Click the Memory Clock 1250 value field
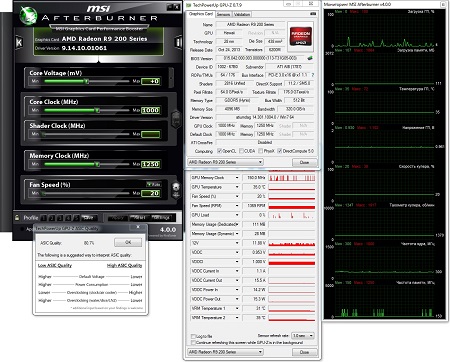 tap(151, 164)
